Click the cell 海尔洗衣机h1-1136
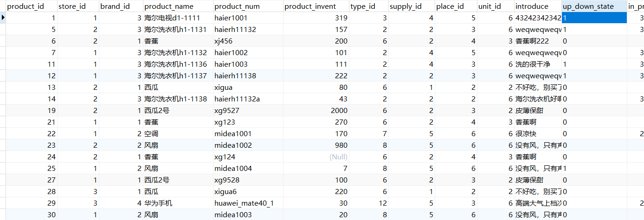Image resolution: width=644 pixels, height=220 pixels. click(178, 64)
